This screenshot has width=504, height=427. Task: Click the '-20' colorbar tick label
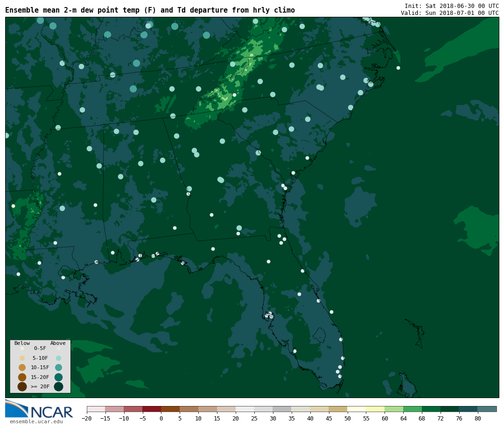click(86, 419)
